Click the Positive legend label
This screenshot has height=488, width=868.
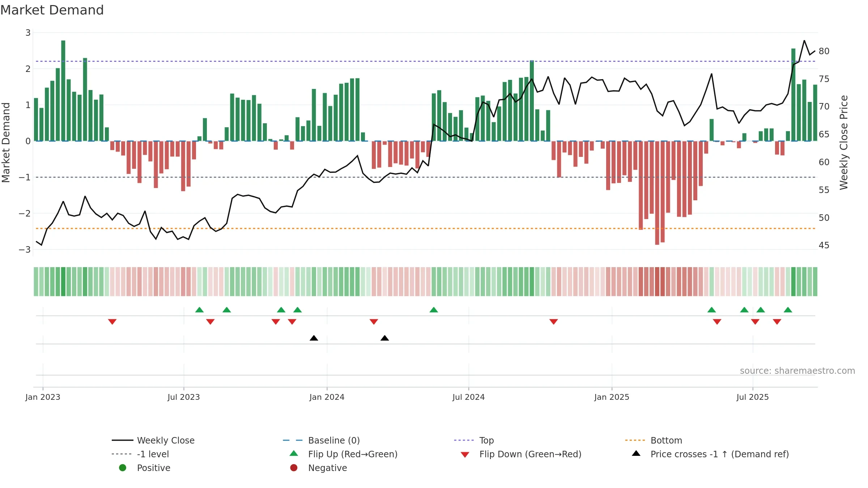pos(153,468)
